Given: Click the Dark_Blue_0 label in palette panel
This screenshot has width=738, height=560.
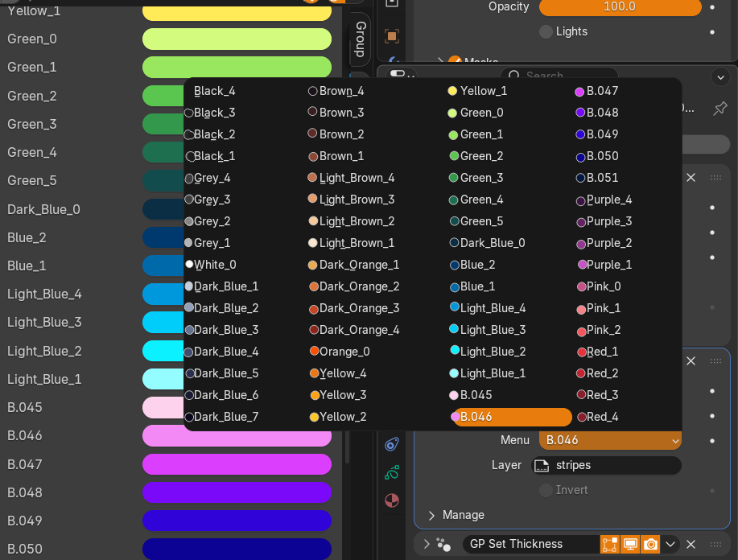Looking at the screenshot, I should (43, 209).
